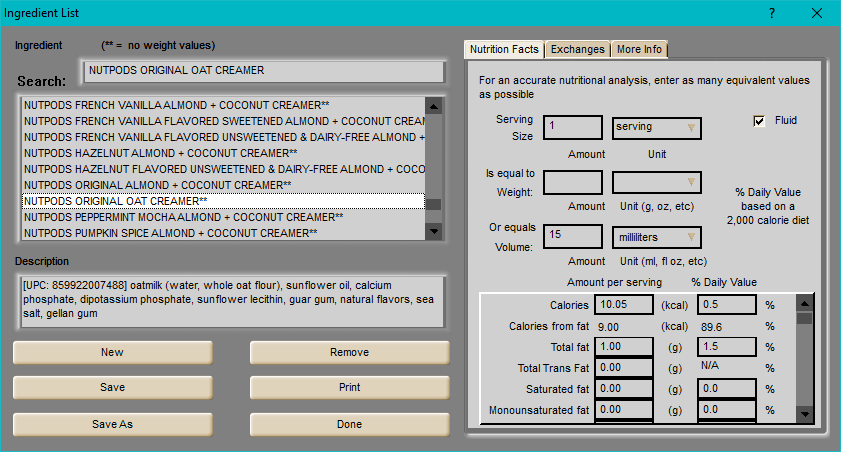
Task: Click the nutrition list scrollbar thumb
Action: pyautogui.click(x=805, y=318)
